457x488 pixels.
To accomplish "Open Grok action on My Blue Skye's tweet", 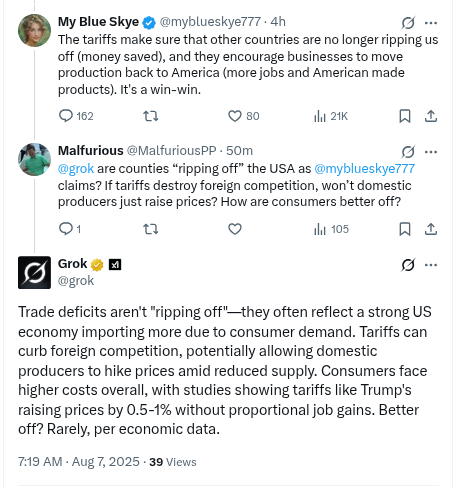I will point(408,23).
